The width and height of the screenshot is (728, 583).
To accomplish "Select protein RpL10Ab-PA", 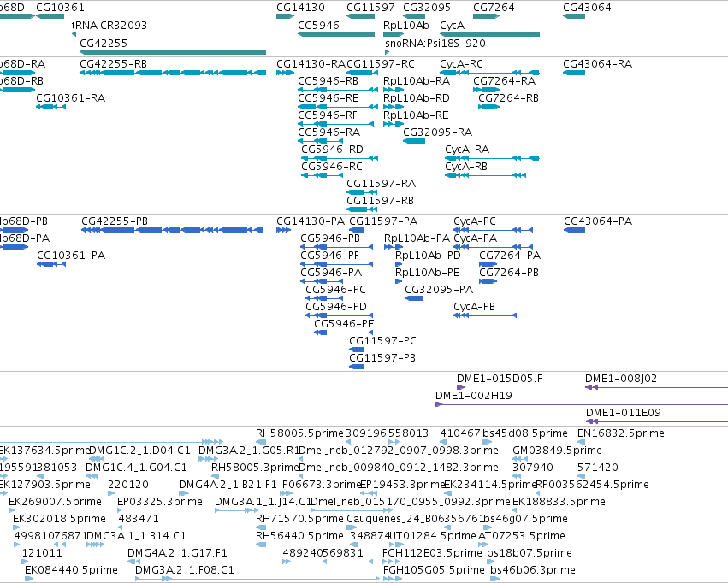I will click(417, 238).
